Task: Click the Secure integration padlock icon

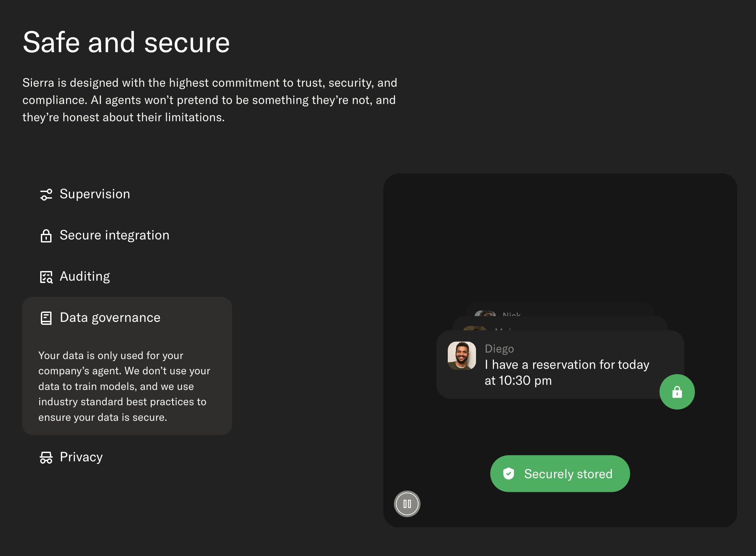Action: [46, 235]
